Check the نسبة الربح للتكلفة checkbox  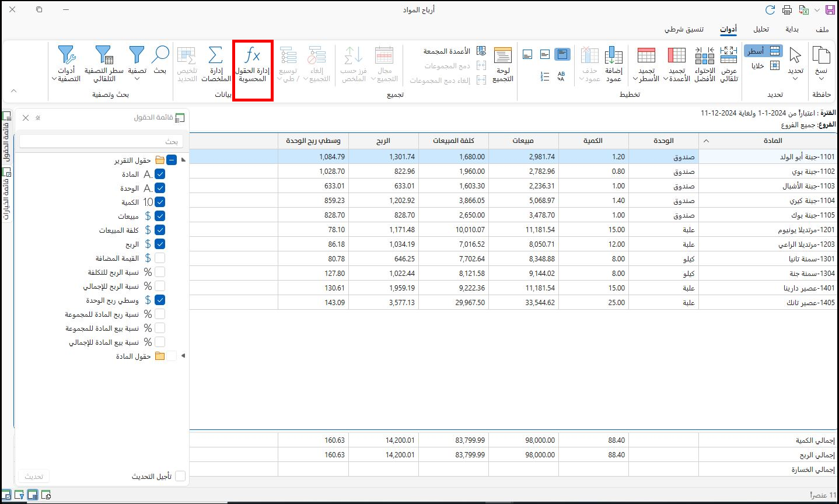[x=160, y=272]
